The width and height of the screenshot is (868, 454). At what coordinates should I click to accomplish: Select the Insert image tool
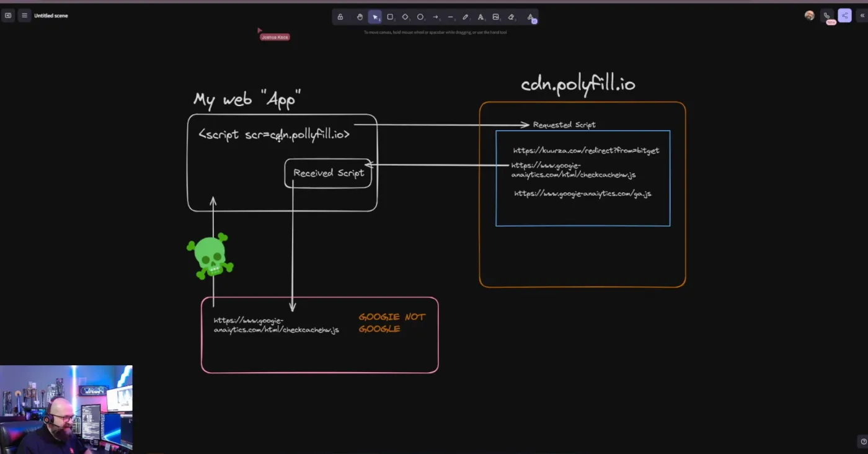pyautogui.click(x=496, y=17)
